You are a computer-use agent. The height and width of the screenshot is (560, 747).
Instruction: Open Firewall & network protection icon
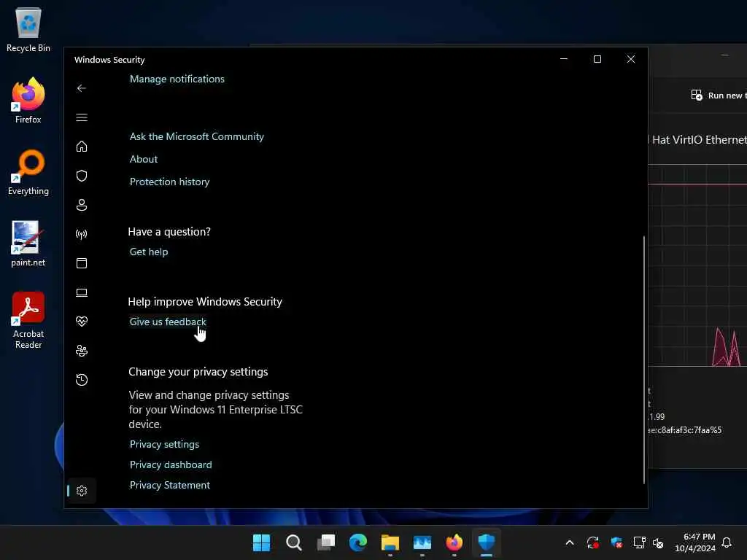tap(82, 234)
